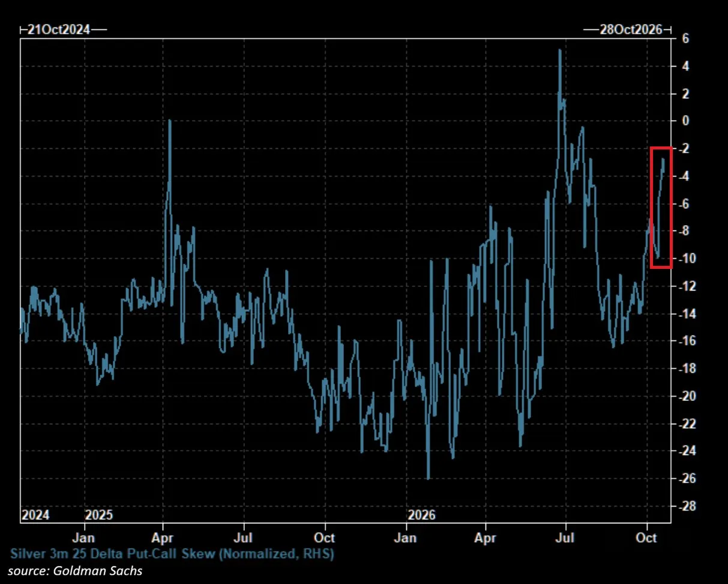728x584 pixels.
Task: Click the rightmost Oct label on x-axis
Action: point(647,537)
